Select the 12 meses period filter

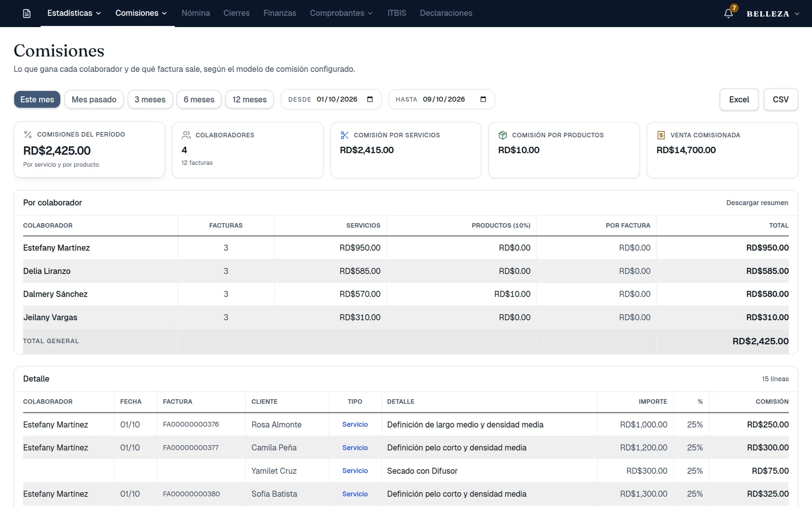tap(249, 99)
